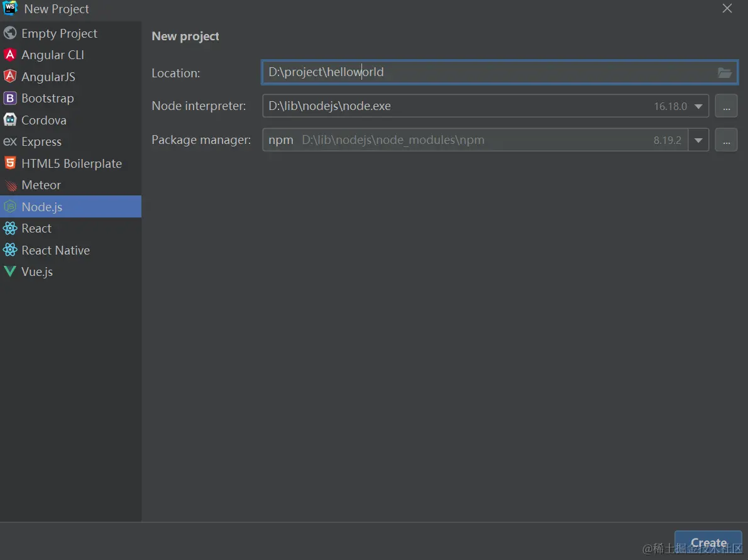The height and width of the screenshot is (560, 748).
Task: Click the Node version 16.18.0 text
Action: 670,106
